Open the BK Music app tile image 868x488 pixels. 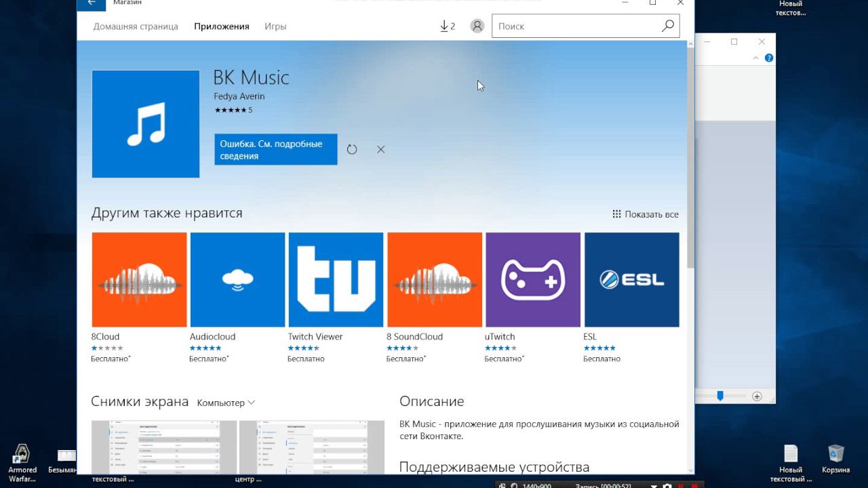pyautogui.click(x=146, y=124)
